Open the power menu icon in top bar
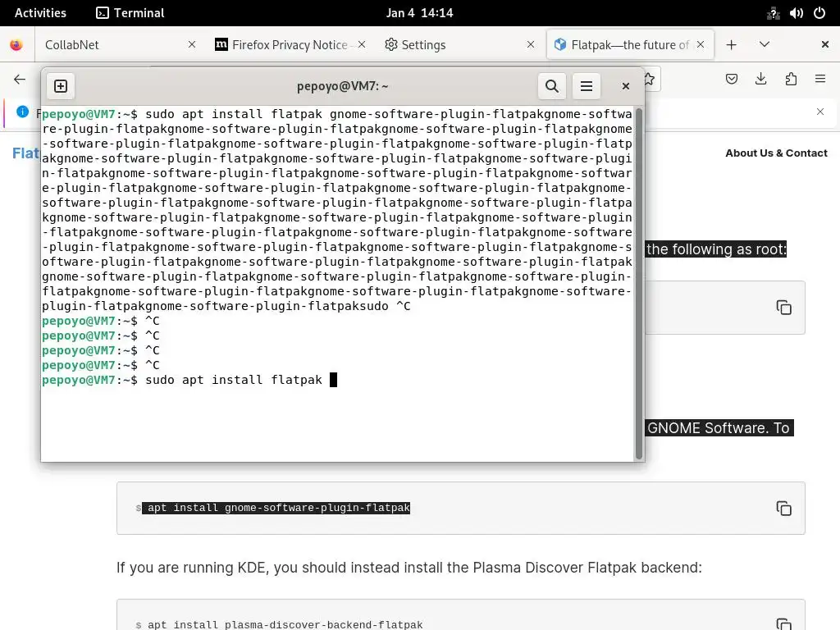Image resolution: width=840 pixels, height=630 pixels. pyautogui.click(x=819, y=13)
